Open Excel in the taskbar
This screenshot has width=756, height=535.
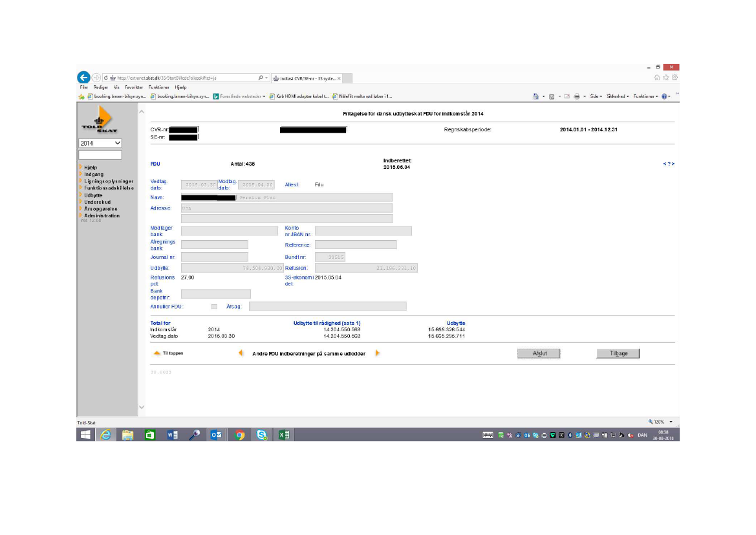click(x=284, y=435)
